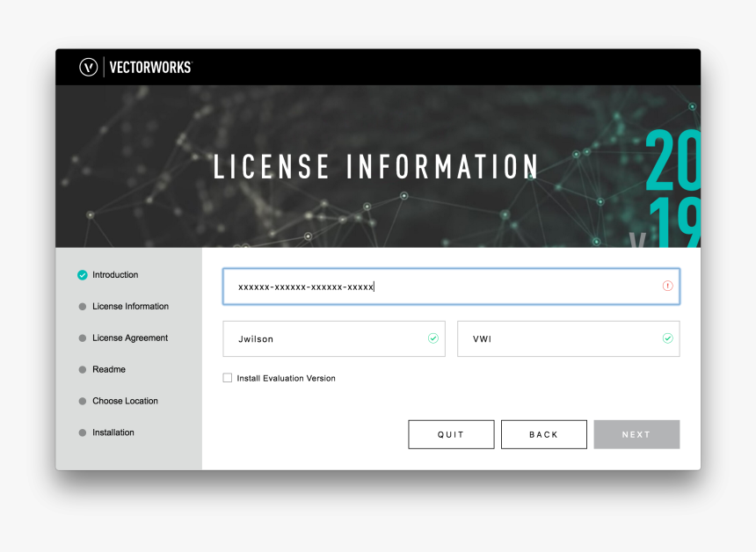Click the grayed NEXT button
Screen dimensions: 756x552
(x=636, y=433)
